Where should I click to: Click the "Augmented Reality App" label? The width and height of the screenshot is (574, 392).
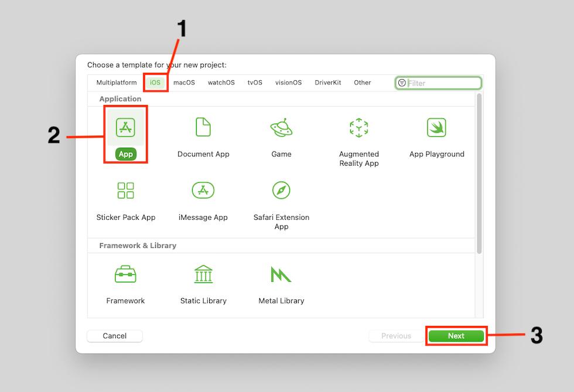(x=358, y=159)
